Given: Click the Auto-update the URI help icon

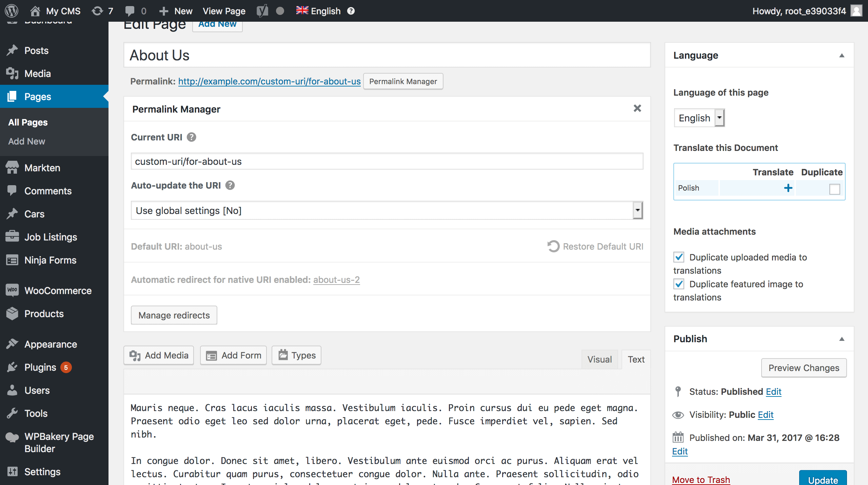Looking at the screenshot, I should coord(230,186).
